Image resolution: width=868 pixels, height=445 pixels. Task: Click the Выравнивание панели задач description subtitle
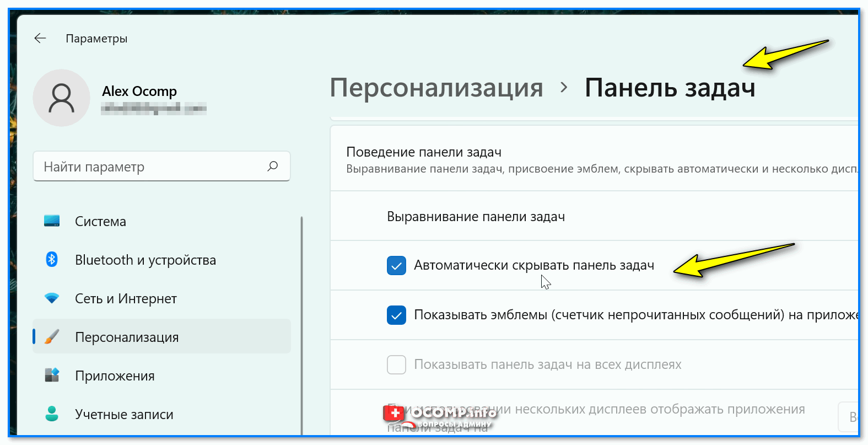[602, 169]
